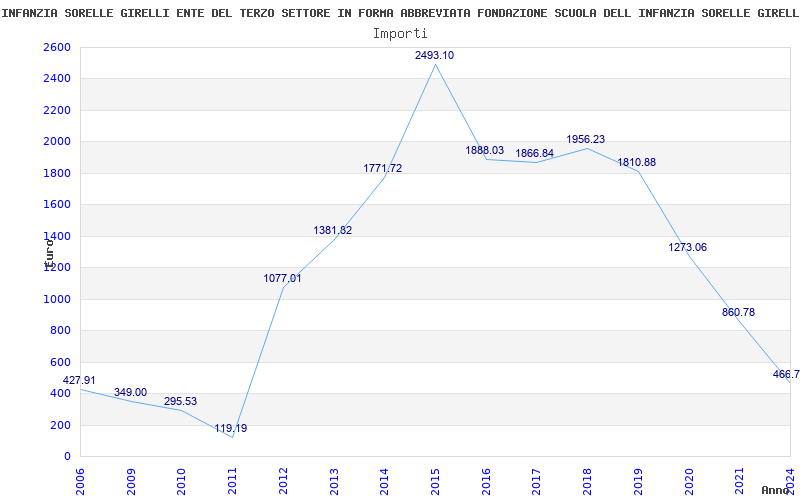The width and height of the screenshot is (800, 500).
Task: Click the 1381.82 data label
Action: point(333,230)
